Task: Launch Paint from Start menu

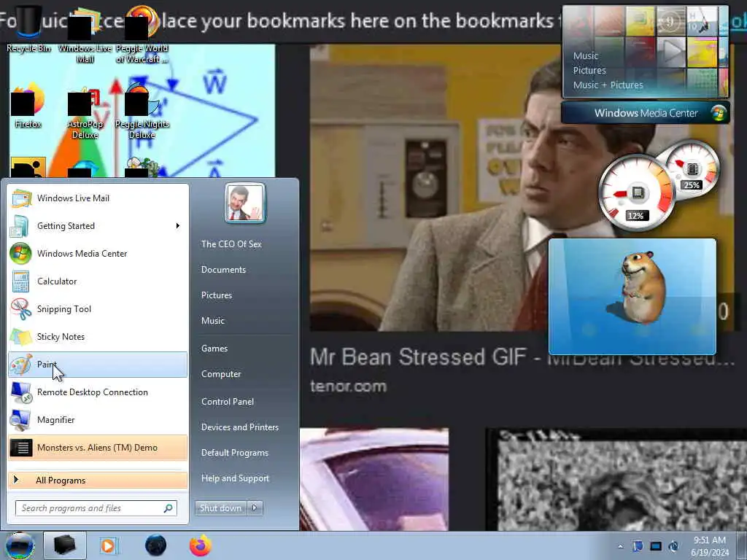Action: [x=98, y=365]
